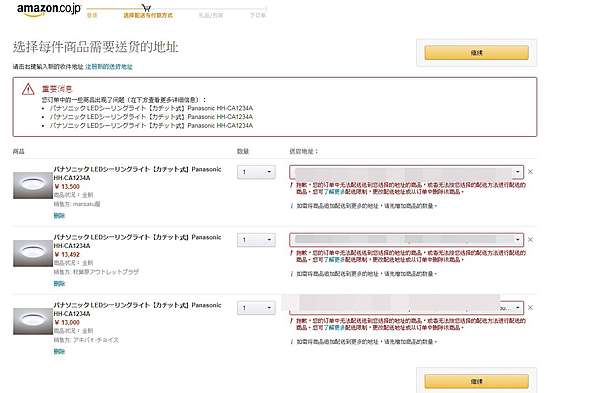This screenshot has height=393, width=600.
Task: Click X icon beside ¥13,000 item address
Action: [530, 308]
